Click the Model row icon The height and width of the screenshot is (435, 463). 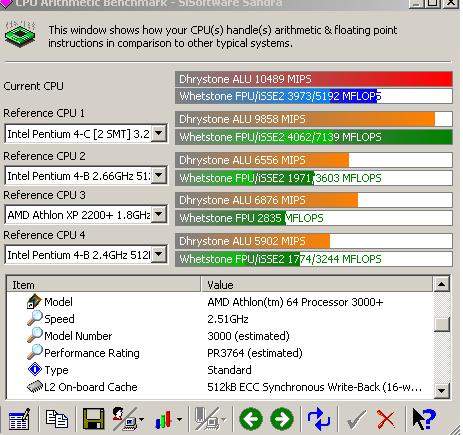point(34,302)
